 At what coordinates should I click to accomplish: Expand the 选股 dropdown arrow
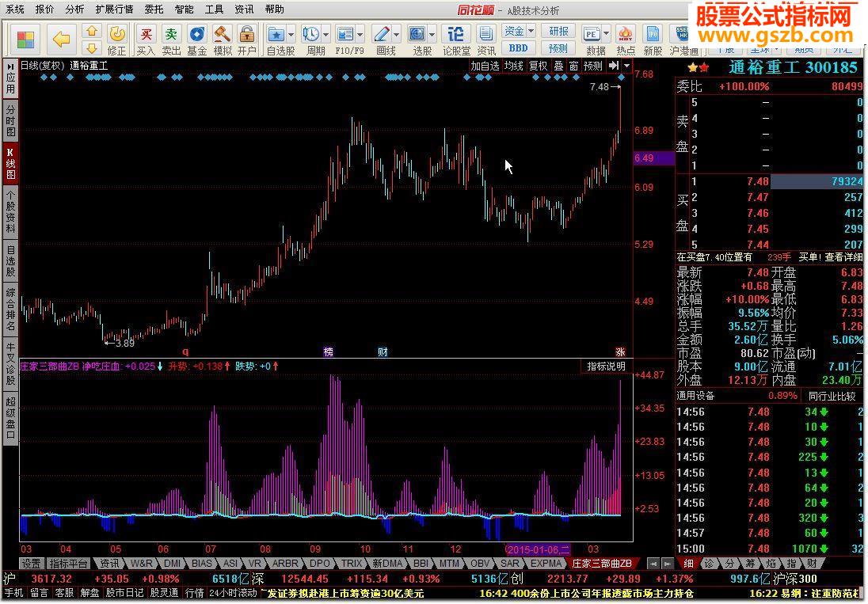432,34
